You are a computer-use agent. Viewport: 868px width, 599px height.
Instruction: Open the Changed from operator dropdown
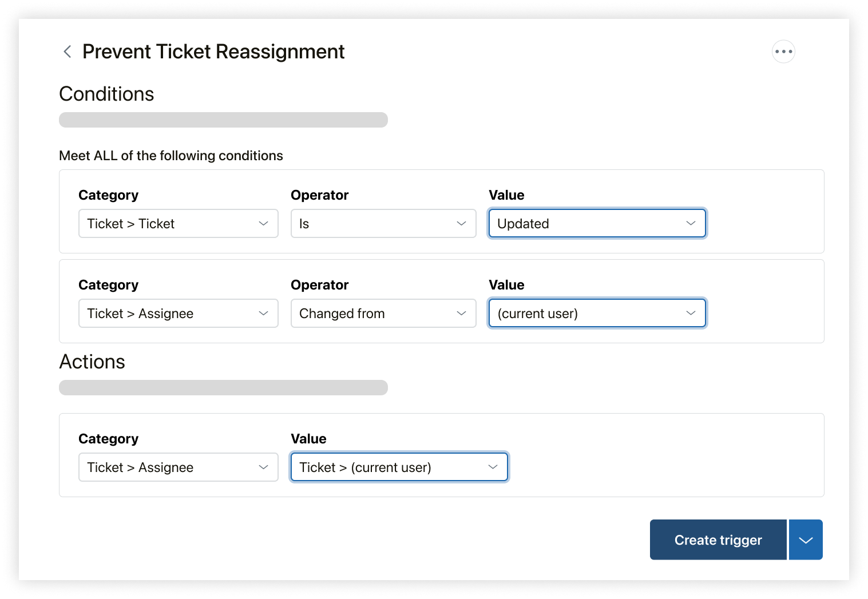pos(383,314)
